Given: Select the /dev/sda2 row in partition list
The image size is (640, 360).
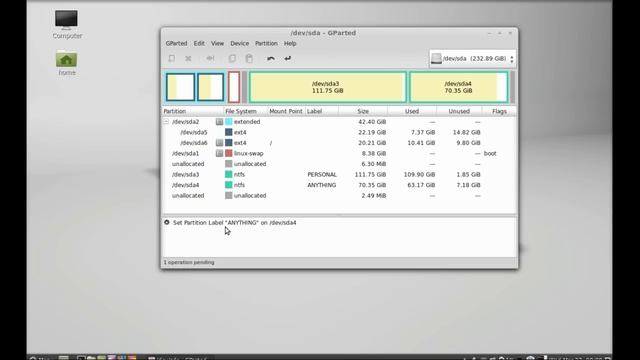Looking at the screenshot, I should point(339,122).
